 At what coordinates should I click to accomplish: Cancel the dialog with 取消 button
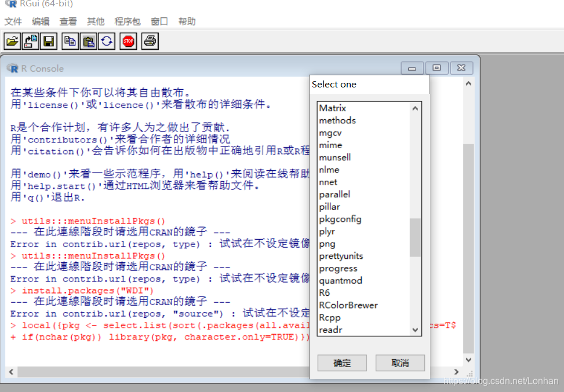(x=400, y=363)
